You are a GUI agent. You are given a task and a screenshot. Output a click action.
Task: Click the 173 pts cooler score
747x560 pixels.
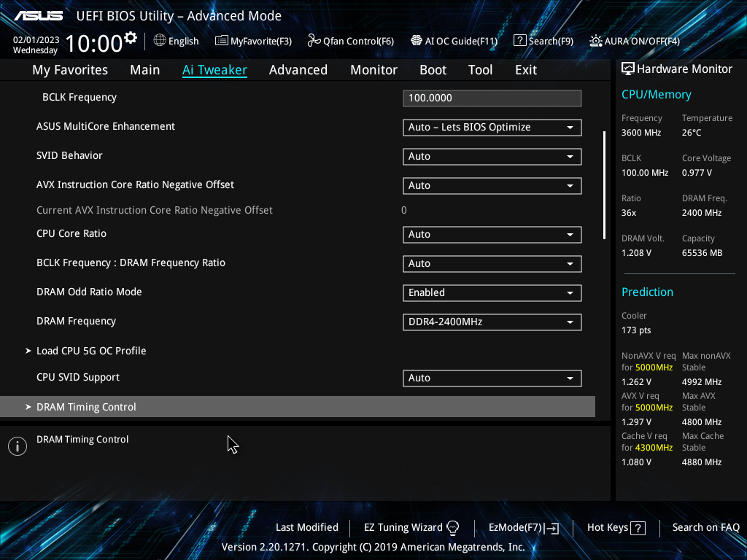(636, 330)
